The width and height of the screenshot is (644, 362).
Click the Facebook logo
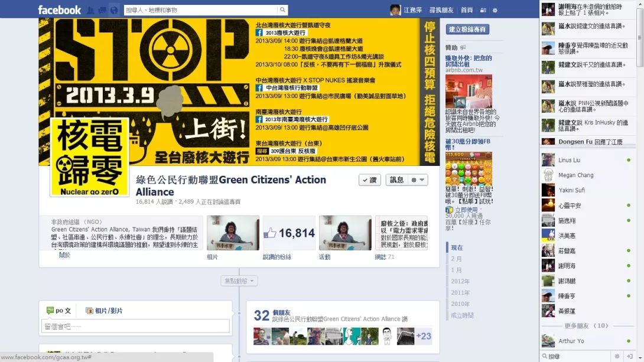[60, 10]
